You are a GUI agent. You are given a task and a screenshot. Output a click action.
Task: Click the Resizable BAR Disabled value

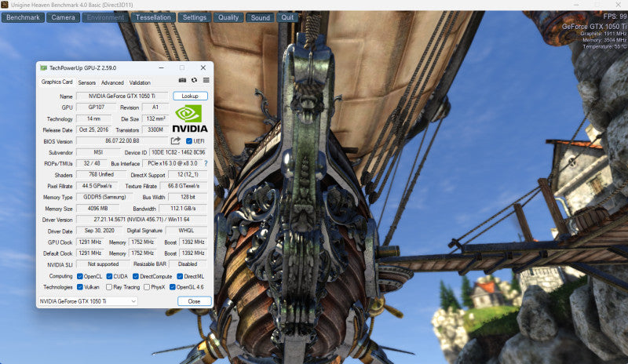pos(188,264)
